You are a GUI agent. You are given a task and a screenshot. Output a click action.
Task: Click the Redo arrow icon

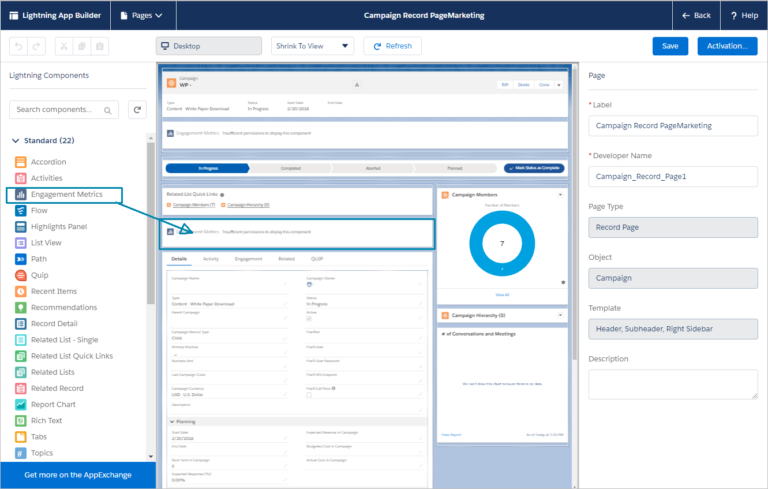tap(36, 46)
